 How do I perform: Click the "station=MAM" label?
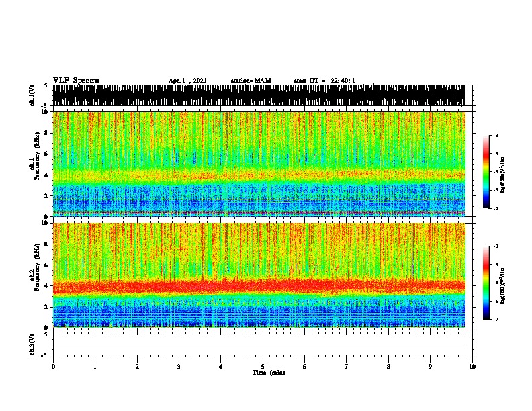pos(251,81)
